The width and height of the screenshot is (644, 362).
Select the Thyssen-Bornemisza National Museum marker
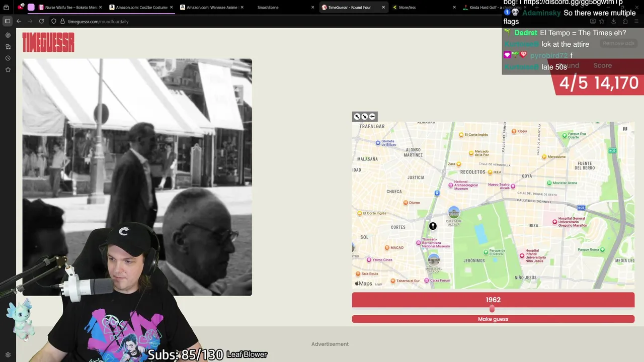click(419, 243)
